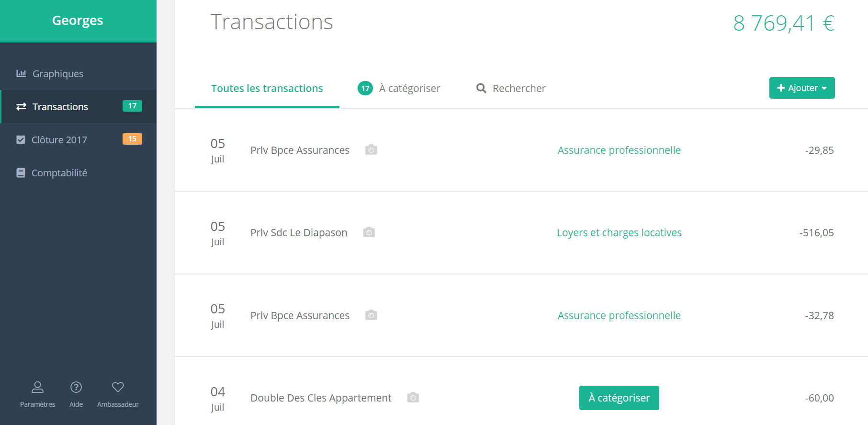The image size is (868, 425).
Task: Click the -516,05 amount
Action: (816, 232)
